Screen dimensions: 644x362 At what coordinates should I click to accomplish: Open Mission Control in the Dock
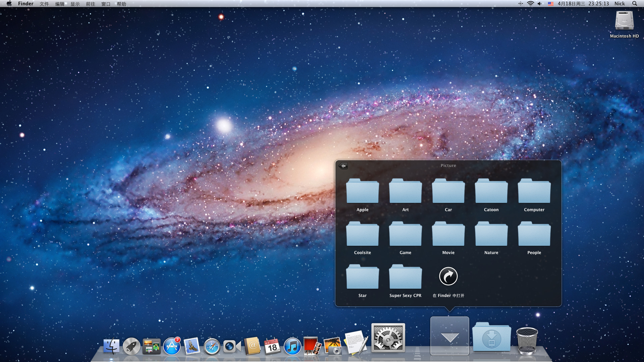click(x=151, y=346)
